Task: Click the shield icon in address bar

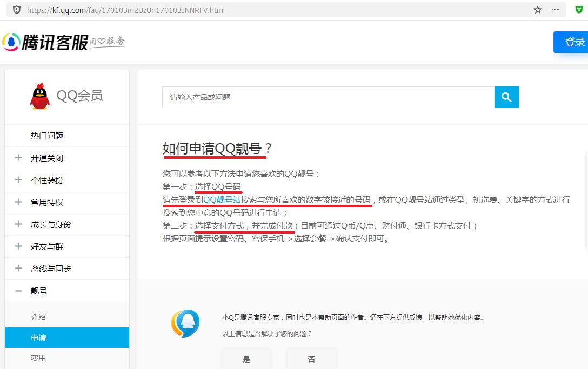Action: click(x=17, y=10)
